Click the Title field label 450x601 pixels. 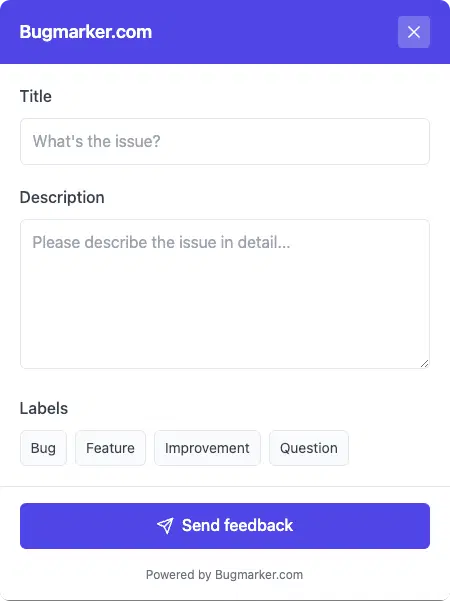pos(36,96)
